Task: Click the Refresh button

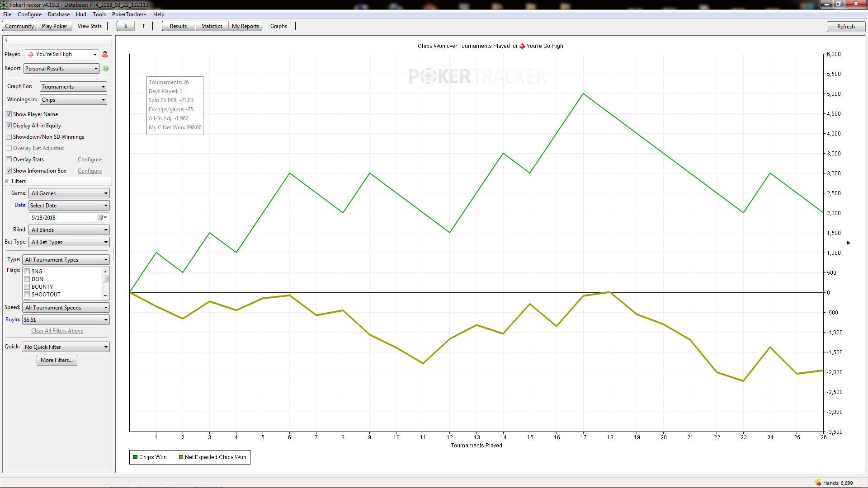Action: click(x=846, y=27)
